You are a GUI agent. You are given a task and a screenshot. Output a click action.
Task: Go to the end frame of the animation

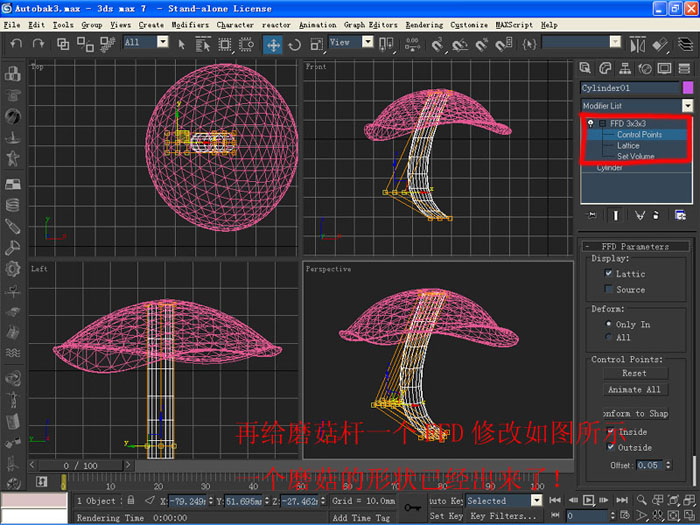[x=622, y=500]
